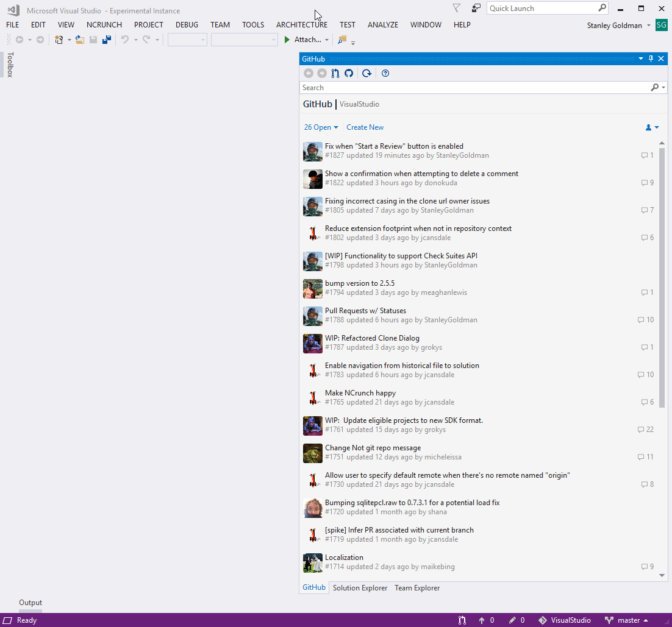
Task: Click the feedback icon near Quick Launch
Action: click(x=476, y=8)
